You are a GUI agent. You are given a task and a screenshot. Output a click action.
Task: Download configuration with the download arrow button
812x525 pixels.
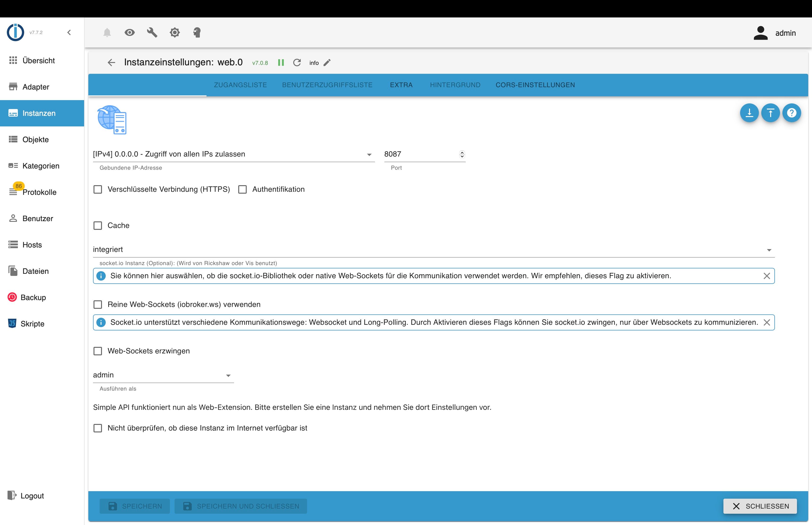tap(749, 113)
